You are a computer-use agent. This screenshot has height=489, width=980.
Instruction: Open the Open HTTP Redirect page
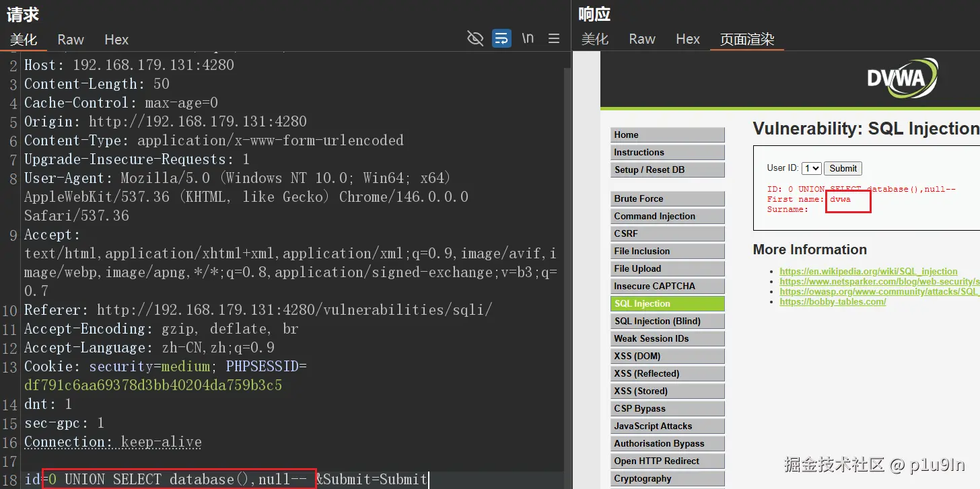click(668, 461)
